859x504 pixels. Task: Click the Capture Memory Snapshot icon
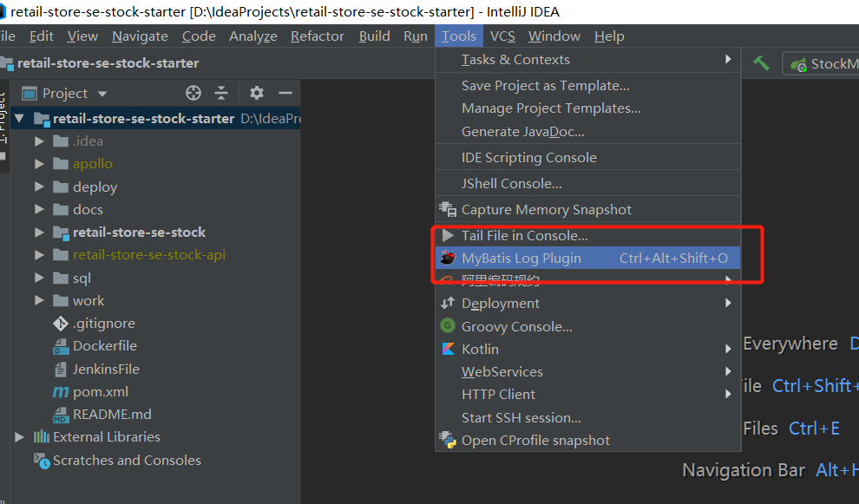pyautogui.click(x=448, y=209)
